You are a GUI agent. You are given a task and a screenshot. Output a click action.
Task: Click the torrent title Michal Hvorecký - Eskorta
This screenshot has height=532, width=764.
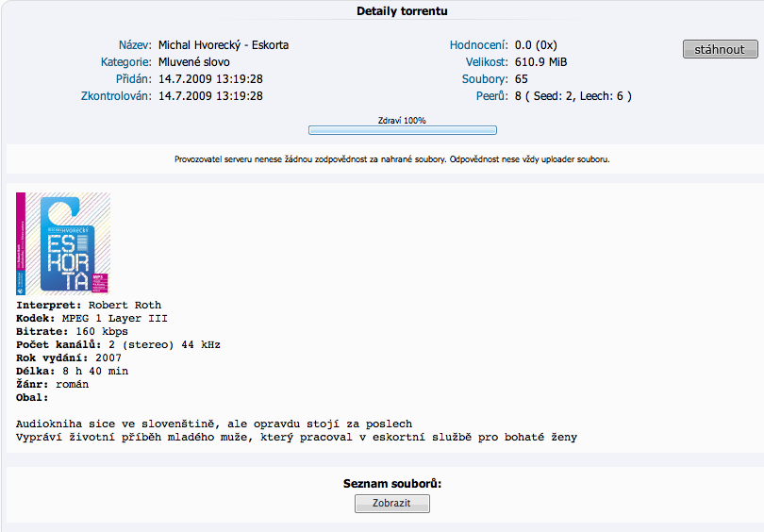pos(224,45)
